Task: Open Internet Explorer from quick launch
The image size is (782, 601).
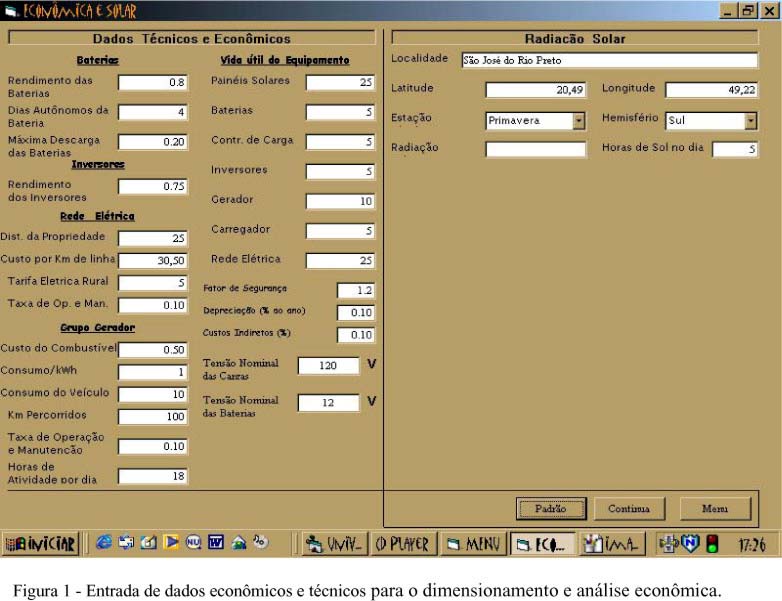Action: click(103, 543)
